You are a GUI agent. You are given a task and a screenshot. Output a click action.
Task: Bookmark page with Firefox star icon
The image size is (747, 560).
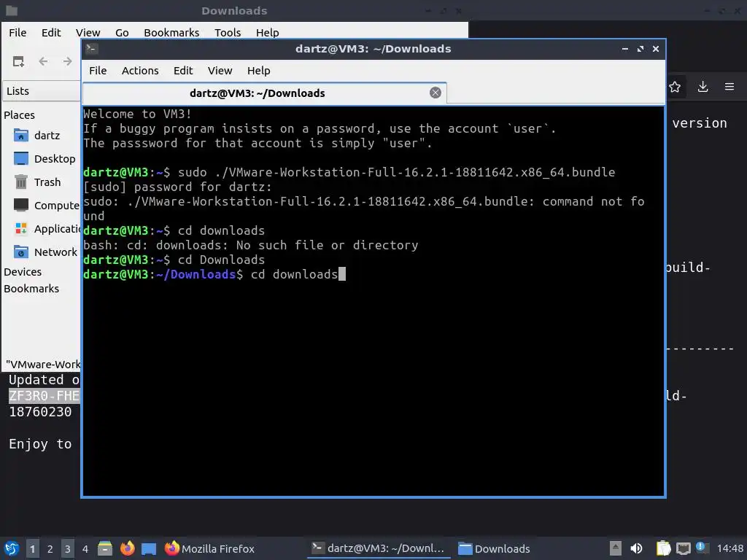coord(675,87)
